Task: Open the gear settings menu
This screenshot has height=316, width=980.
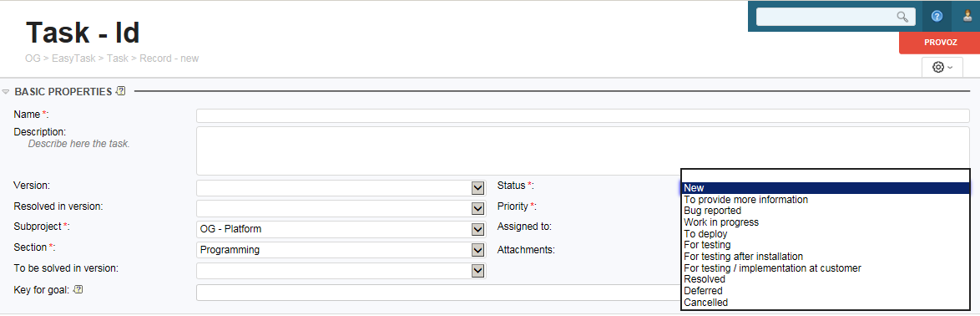Action: [942, 67]
